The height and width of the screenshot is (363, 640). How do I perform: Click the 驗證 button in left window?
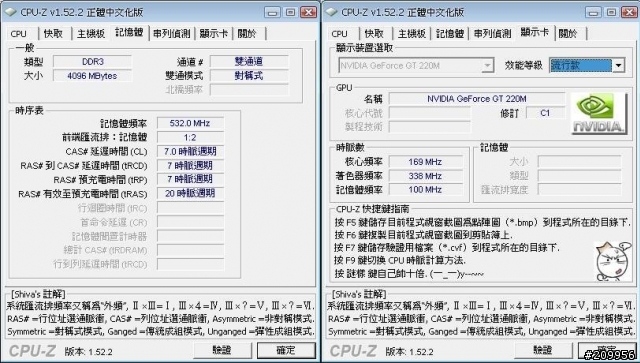222,350
